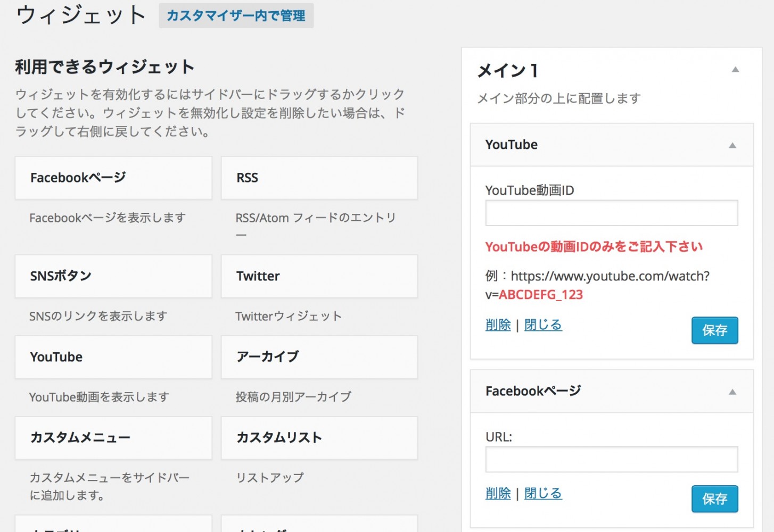Viewport: 774px width, 532px height.
Task: Select the カスタムメニュー available widget
Action: pos(113,438)
